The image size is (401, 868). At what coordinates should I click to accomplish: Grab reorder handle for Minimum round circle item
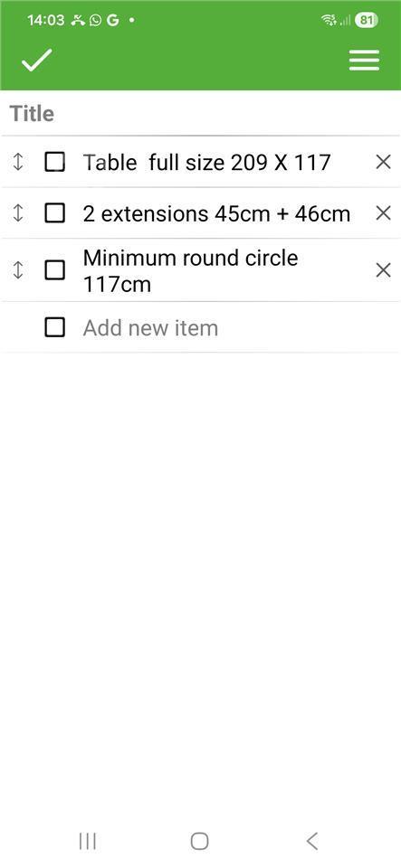pos(18,270)
